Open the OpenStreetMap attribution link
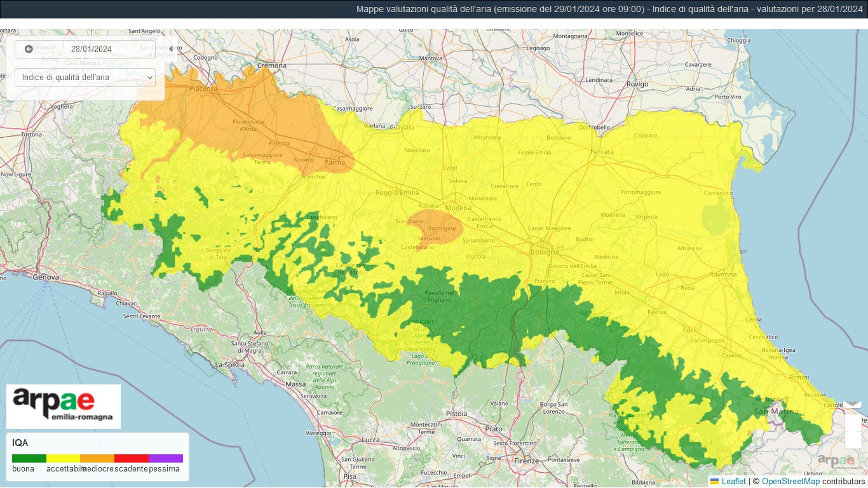868x488 pixels. click(x=790, y=482)
